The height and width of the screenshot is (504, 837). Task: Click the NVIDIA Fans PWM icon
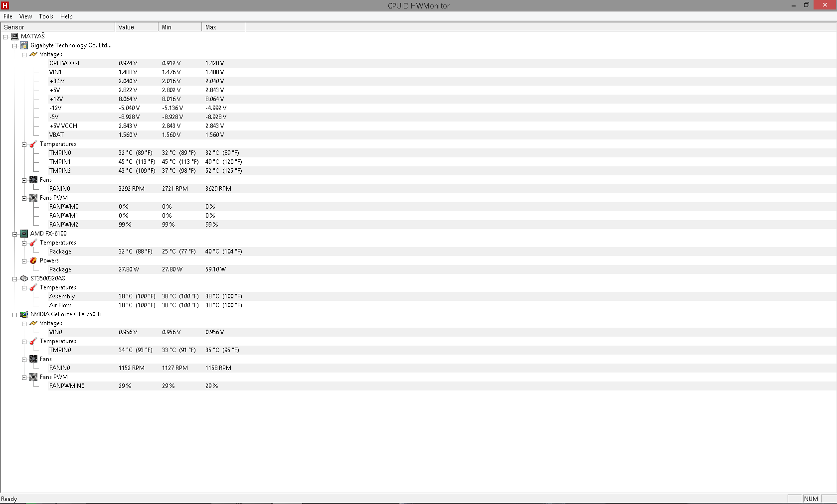tap(33, 377)
